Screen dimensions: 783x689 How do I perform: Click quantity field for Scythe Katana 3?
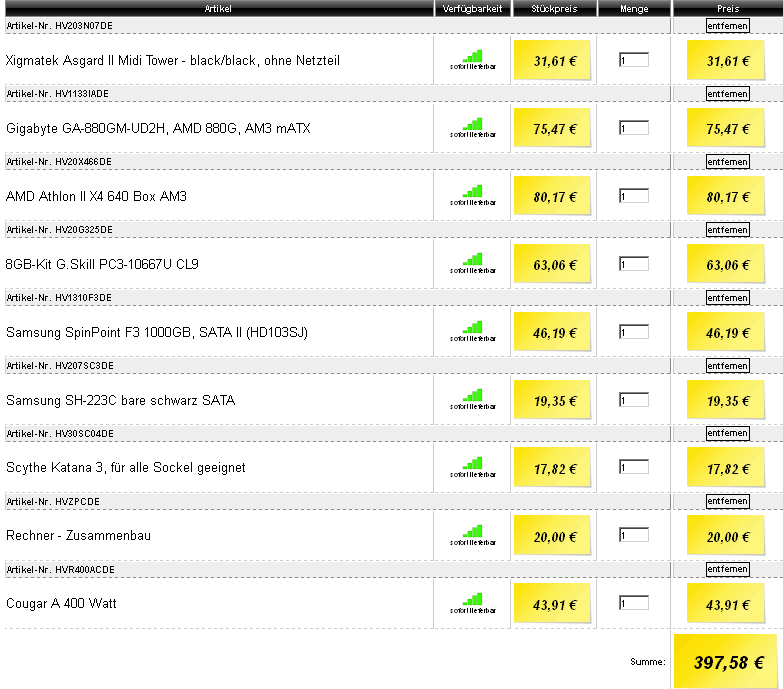pyautogui.click(x=634, y=467)
